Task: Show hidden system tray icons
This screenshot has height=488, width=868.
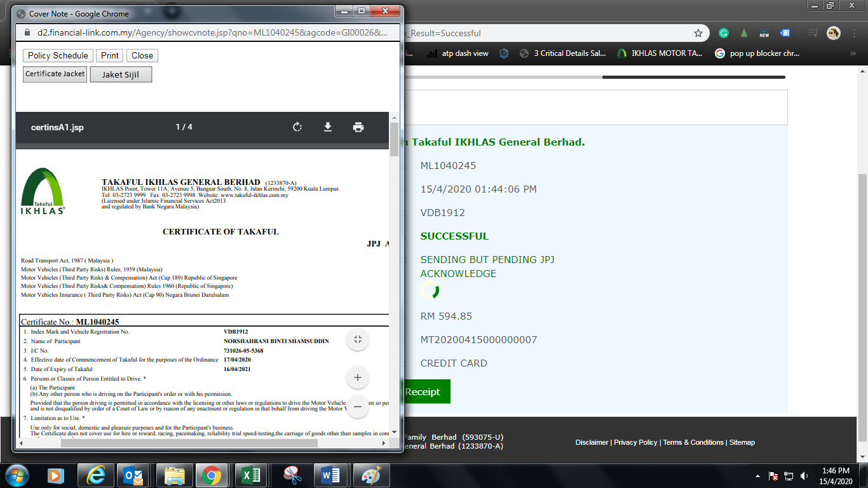Action: (757, 476)
